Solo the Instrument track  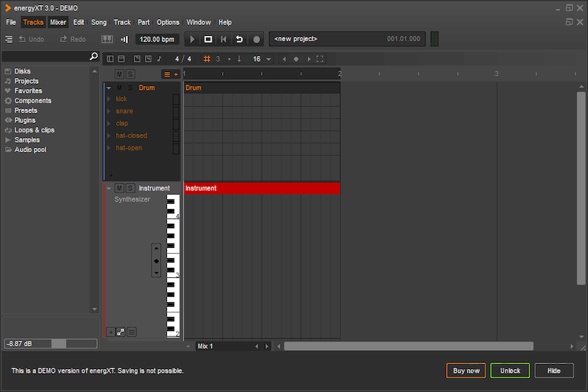pyautogui.click(x=130, y=188)
